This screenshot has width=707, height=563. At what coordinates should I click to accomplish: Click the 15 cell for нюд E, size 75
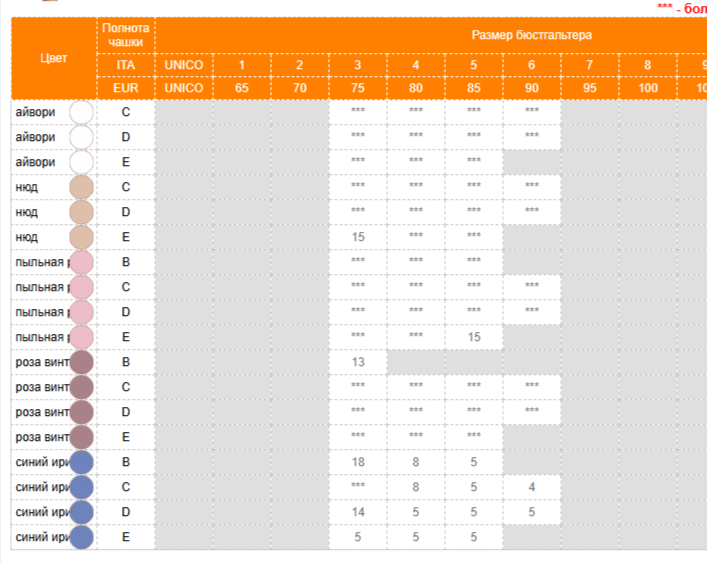[x=358, y=237]
